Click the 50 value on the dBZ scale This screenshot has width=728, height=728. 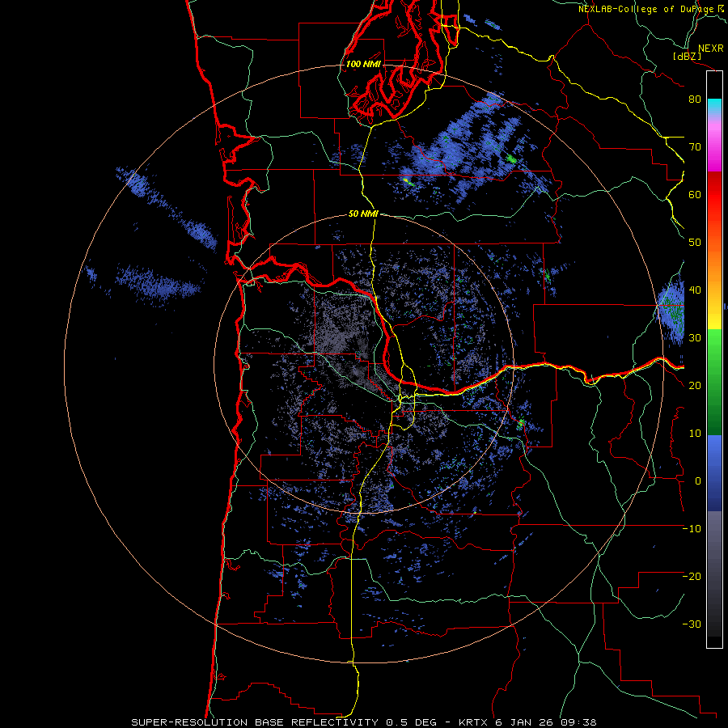pos(695,243)
